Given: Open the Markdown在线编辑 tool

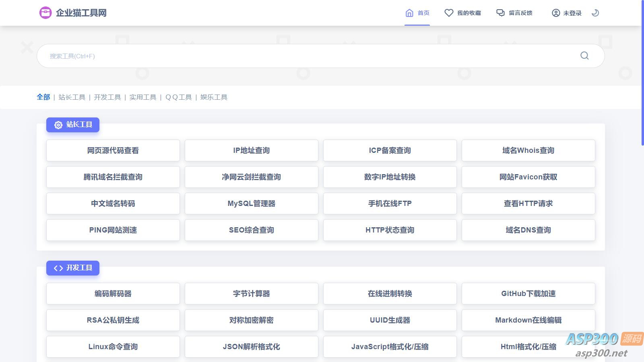Looking at the screenshot, I should (528, 320).
